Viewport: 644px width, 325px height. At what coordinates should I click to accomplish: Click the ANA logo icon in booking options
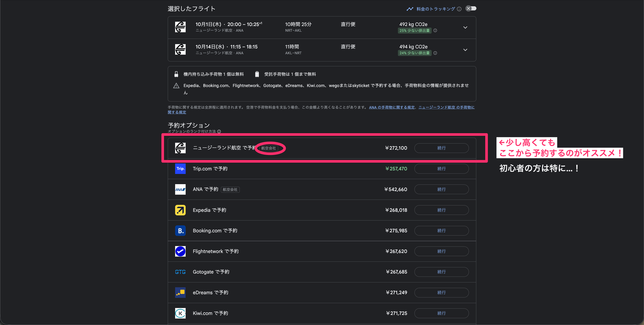click(180, 190)
